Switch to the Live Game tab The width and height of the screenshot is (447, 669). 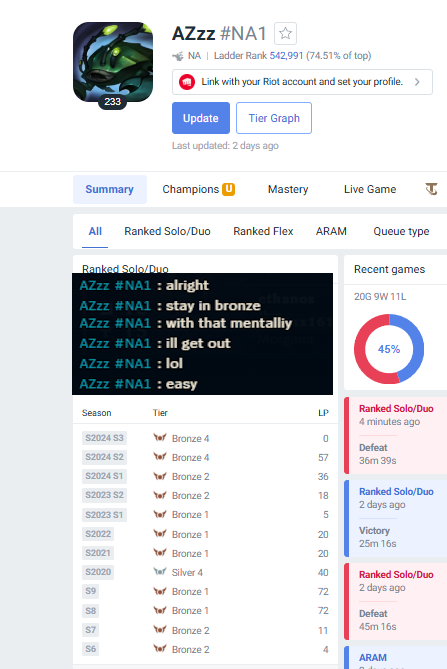click(370, 189)
